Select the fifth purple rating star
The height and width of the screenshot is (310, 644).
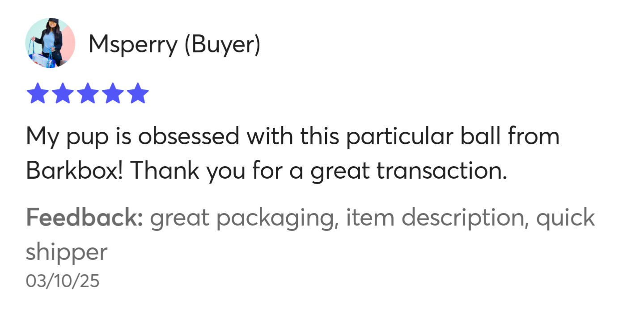click(137, 93)
